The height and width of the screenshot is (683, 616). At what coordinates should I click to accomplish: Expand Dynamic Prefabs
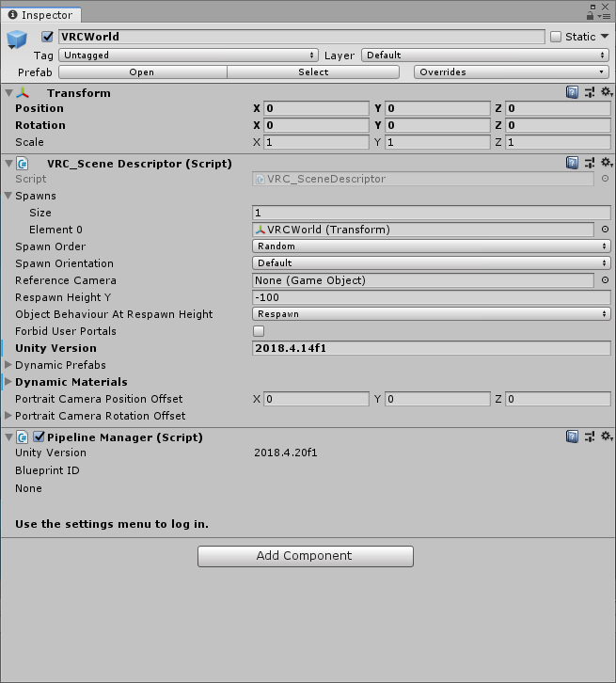click(8, 365)
